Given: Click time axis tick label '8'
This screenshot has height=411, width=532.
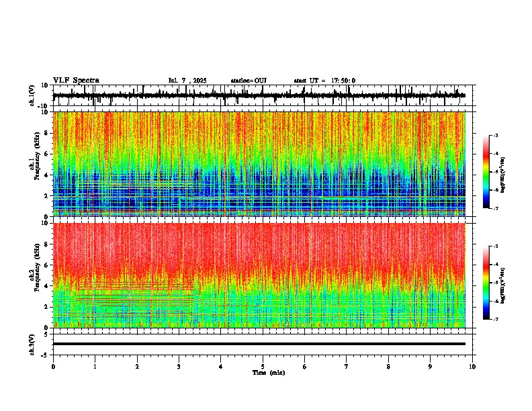Looking at the screenshot, I should [388, 367].
